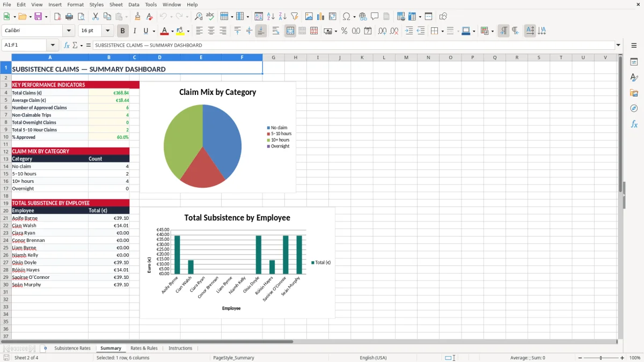Open the Sheet menu

pos(116,4)
